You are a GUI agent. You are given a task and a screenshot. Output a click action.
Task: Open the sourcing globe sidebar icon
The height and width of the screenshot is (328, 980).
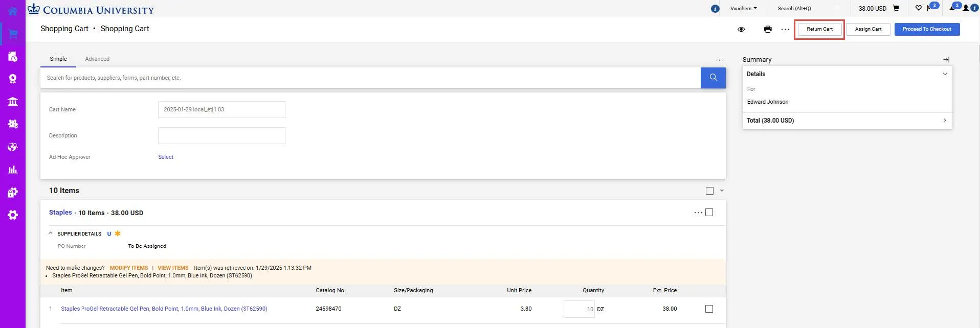point(13,147)
